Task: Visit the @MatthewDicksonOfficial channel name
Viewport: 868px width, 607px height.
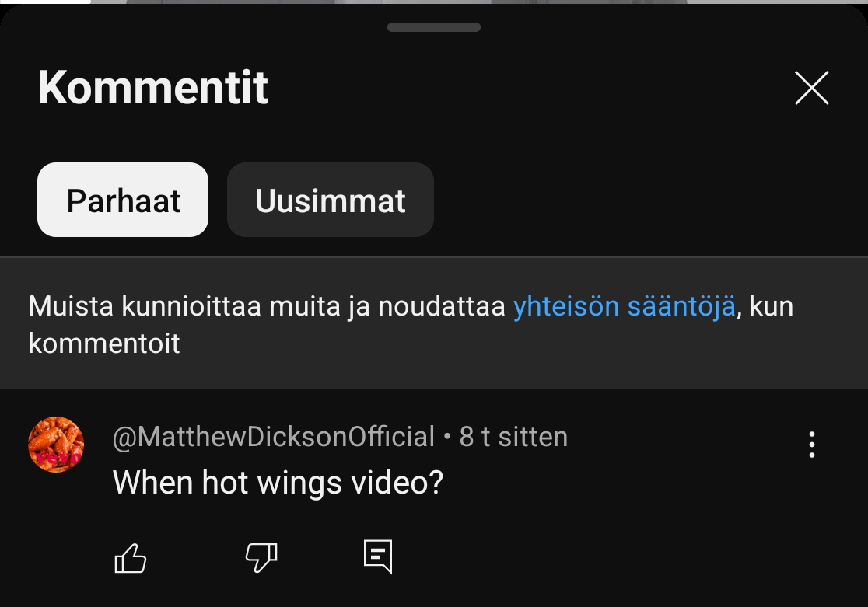Action: (x=274, y=437)
